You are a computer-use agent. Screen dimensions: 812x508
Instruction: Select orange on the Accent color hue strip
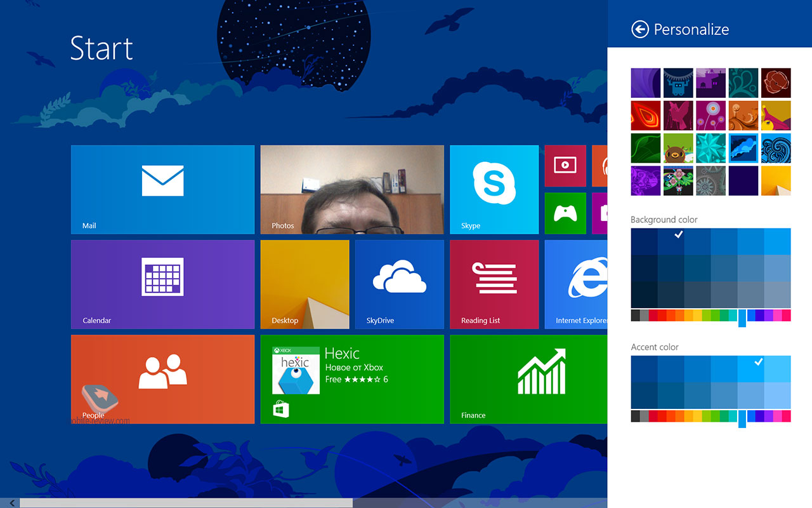(x=680, y=417)
